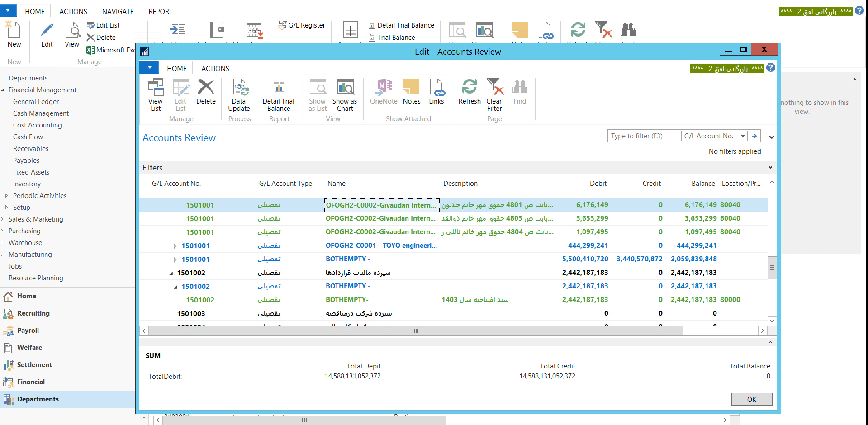Click the grid vertical scrollbar thumb

coord(772,268)
